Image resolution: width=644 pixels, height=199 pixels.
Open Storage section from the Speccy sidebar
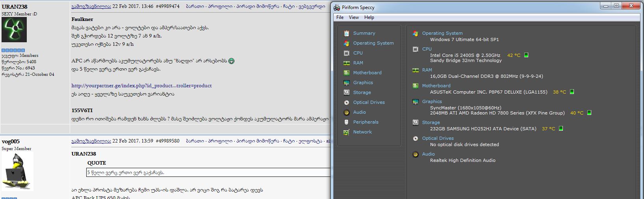click(362, 92)
